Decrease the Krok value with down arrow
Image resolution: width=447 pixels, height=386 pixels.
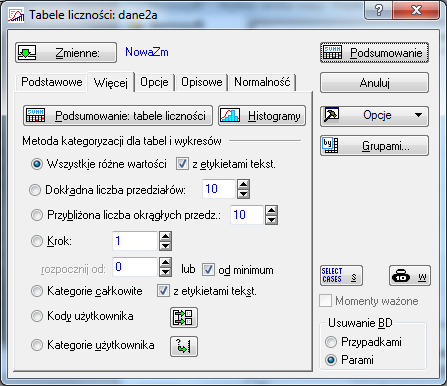166,246
